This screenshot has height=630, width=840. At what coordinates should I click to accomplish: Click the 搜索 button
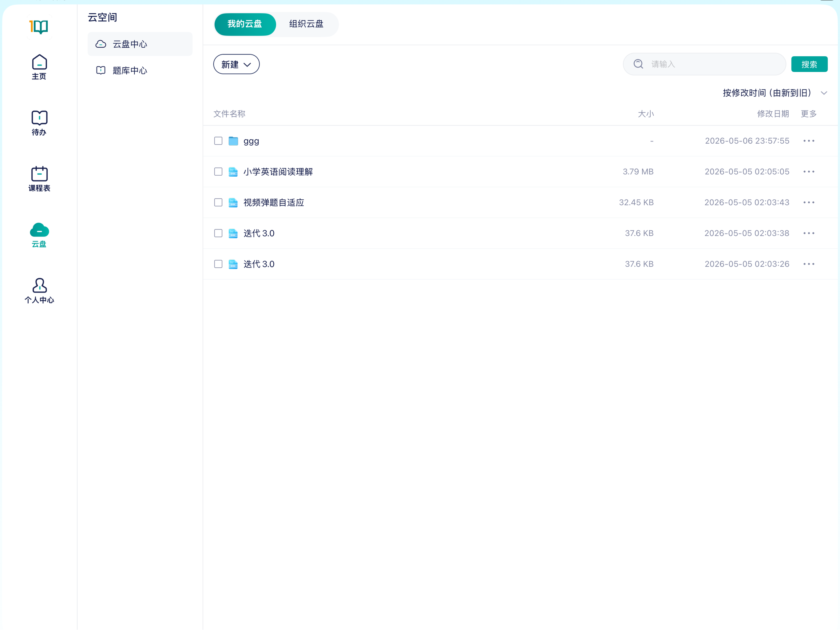point(809,64)
